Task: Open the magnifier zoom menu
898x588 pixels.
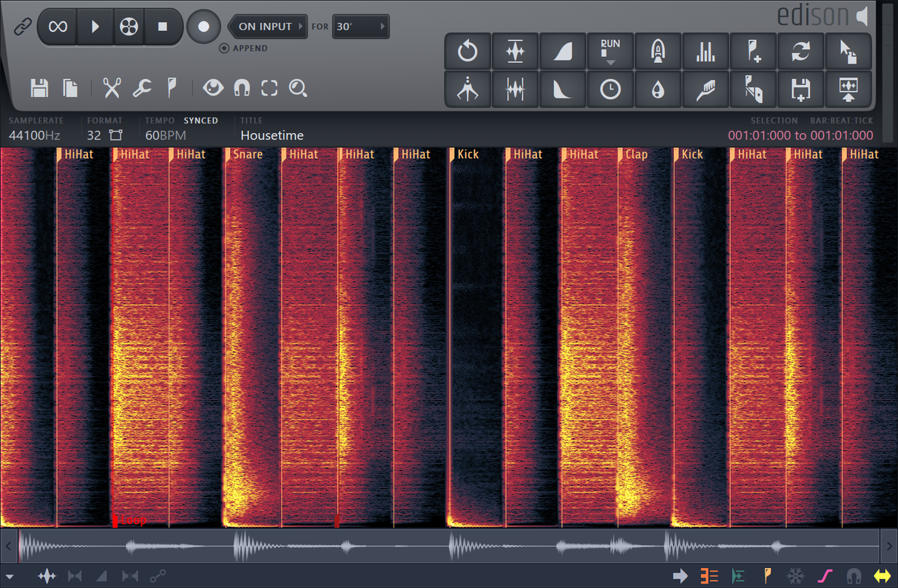Action: point(297,88)
